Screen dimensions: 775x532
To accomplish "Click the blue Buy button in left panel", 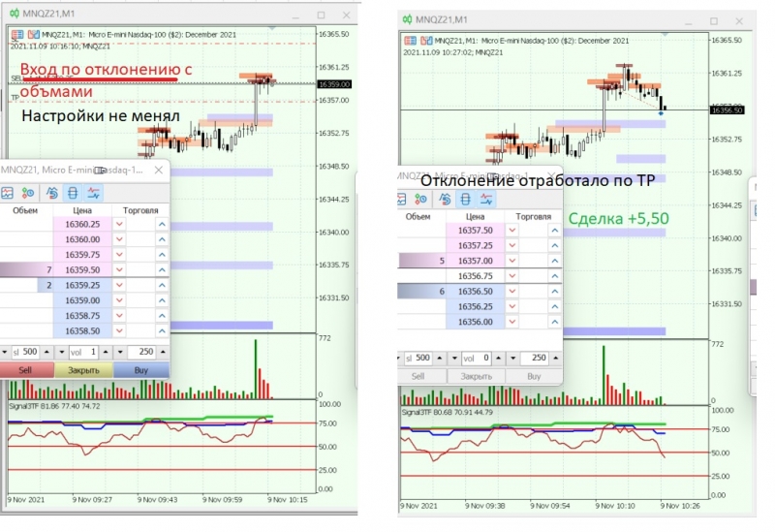I will coord(140,370).
